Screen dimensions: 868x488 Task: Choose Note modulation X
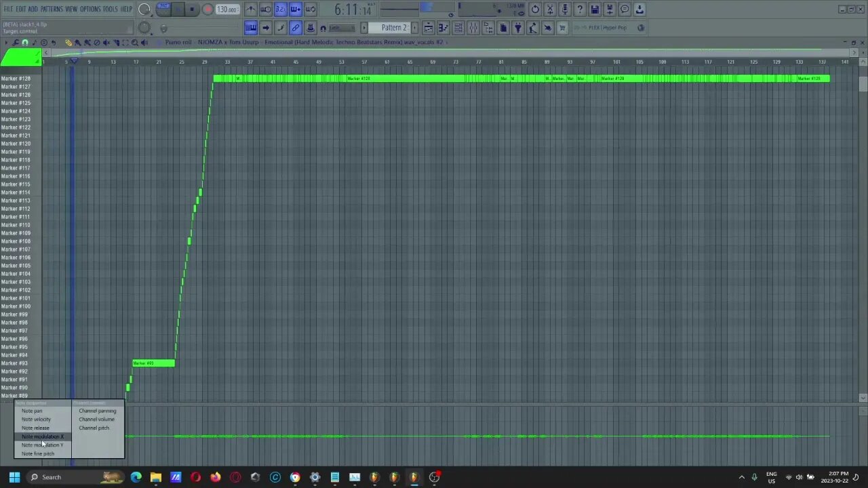(42, 436)
